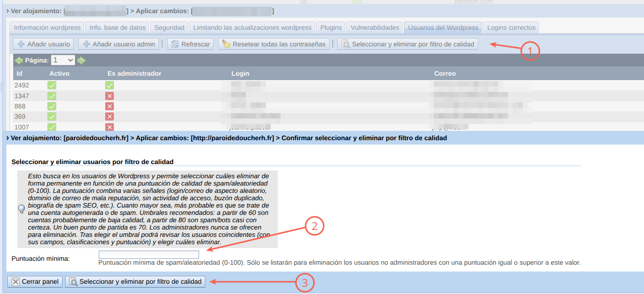644x294 pixels.
Task: Switch to Info. base de datos tab
Action: [x=117, y=27]
